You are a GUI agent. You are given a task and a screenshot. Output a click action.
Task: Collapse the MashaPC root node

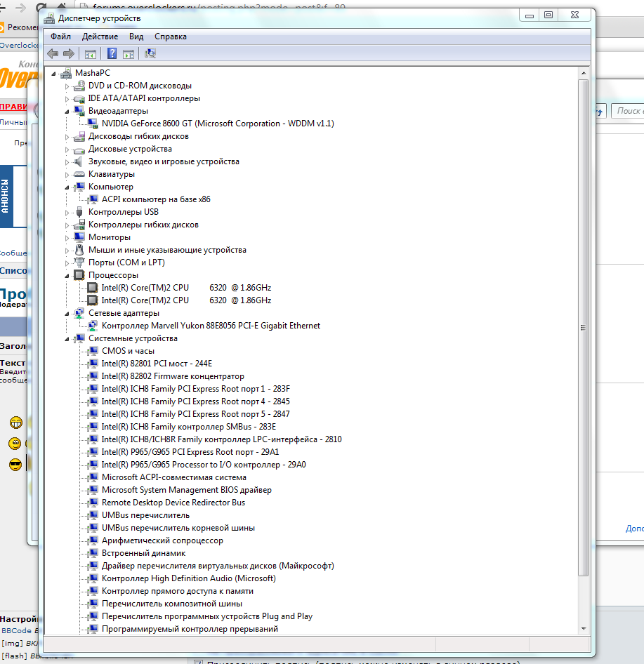tap(54, 74)
